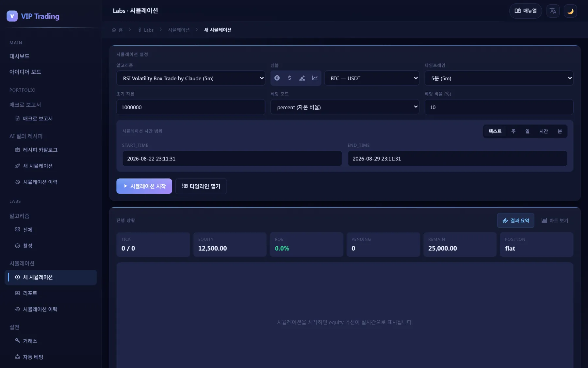Click the START_TIME input field

coord(232,158)
